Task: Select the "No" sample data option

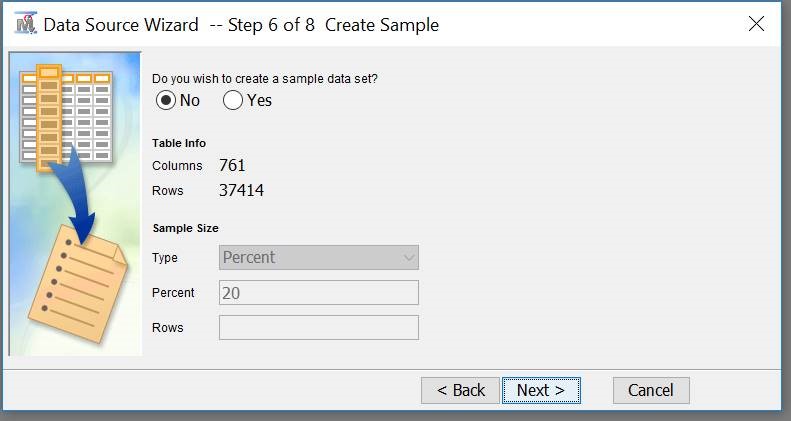Action: (166, 100)
